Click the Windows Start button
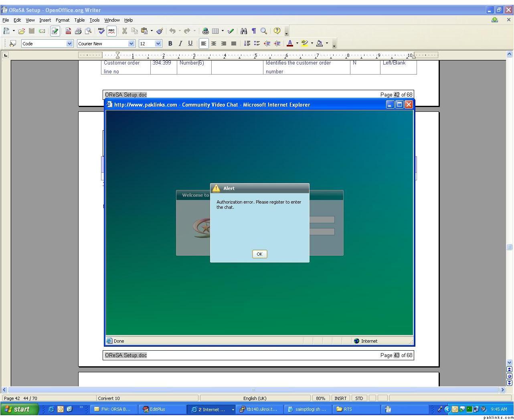Screen dimensions: 514x420 pos(20,409)
